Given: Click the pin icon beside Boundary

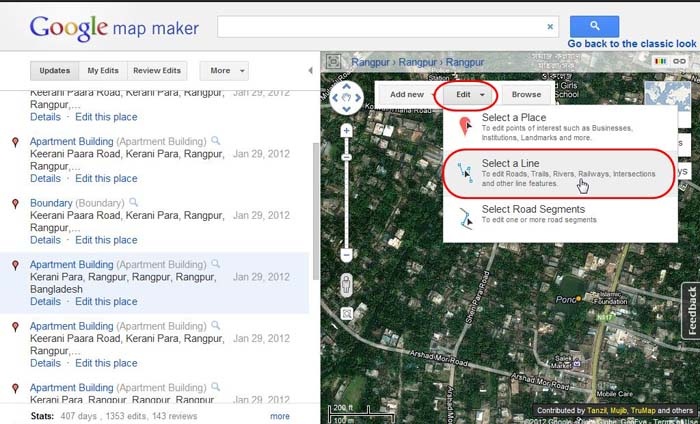Looking at the screenshot, I should point(15,204).
